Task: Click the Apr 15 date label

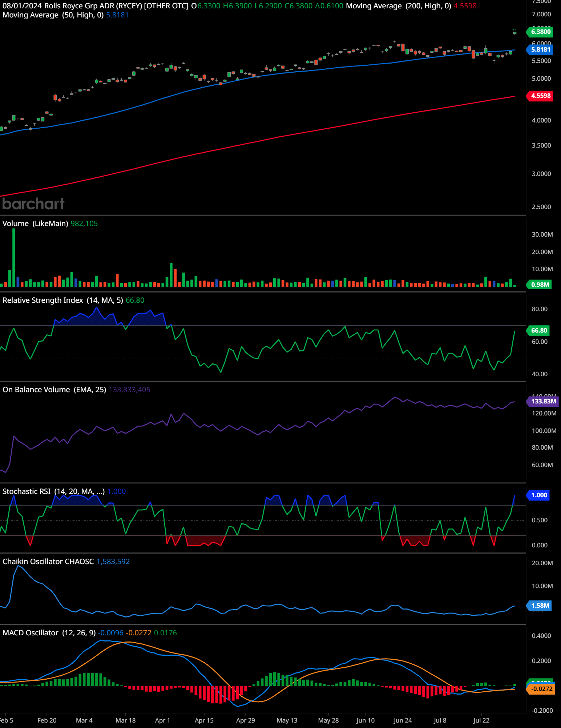Action: pyautogui.click(x=204, y=720)
